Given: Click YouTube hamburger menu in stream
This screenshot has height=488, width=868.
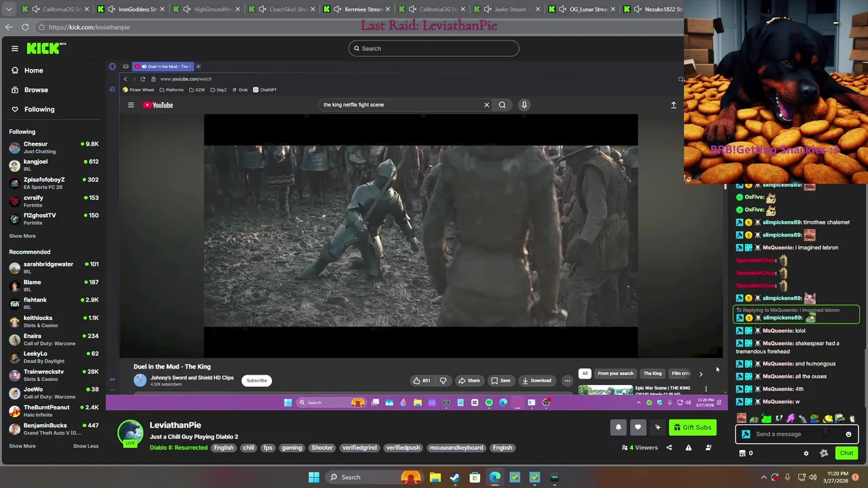Looking at the screenshot, I should (x=131, y=105).
